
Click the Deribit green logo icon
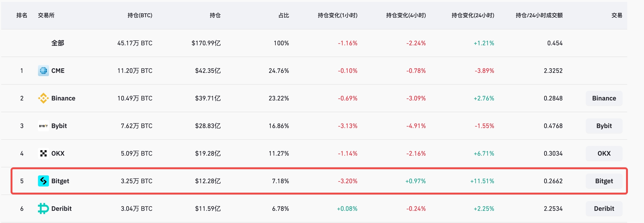pyautogui.click(x=43, y=209)
